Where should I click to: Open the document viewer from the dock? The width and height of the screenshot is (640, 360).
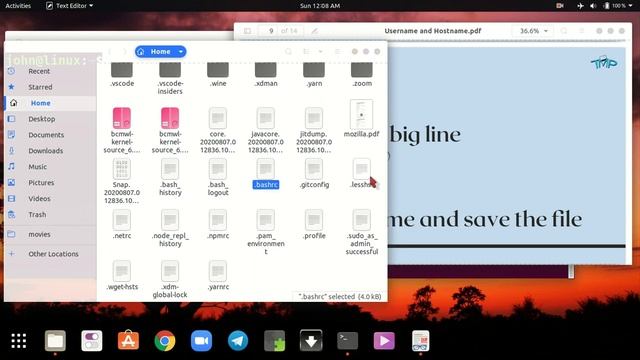(x=421, y=341)
